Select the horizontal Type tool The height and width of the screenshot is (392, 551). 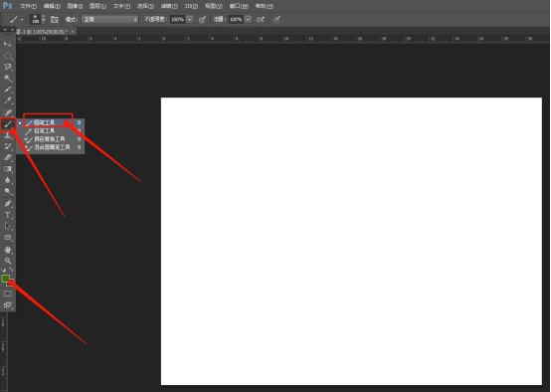coord(8,215)
